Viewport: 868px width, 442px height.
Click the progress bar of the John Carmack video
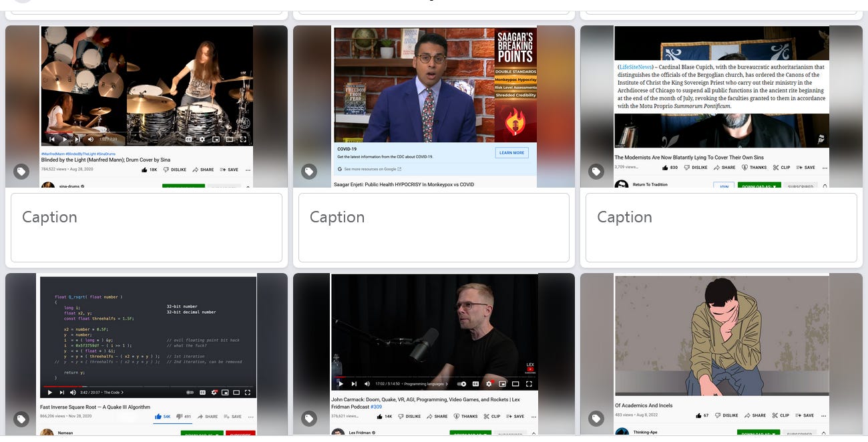435,377
